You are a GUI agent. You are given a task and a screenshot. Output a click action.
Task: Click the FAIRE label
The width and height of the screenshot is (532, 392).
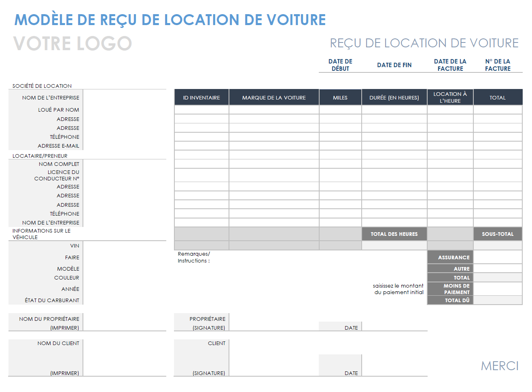coord(72,257)
